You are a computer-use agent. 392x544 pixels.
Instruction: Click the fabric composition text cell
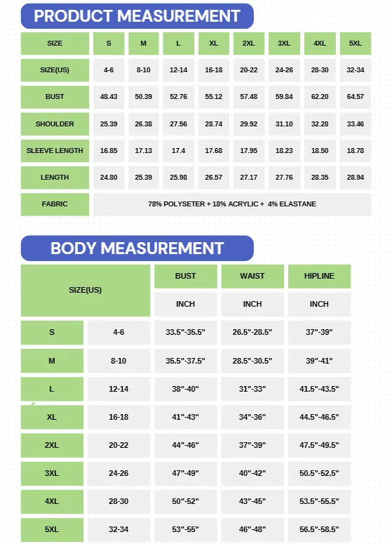232,204
